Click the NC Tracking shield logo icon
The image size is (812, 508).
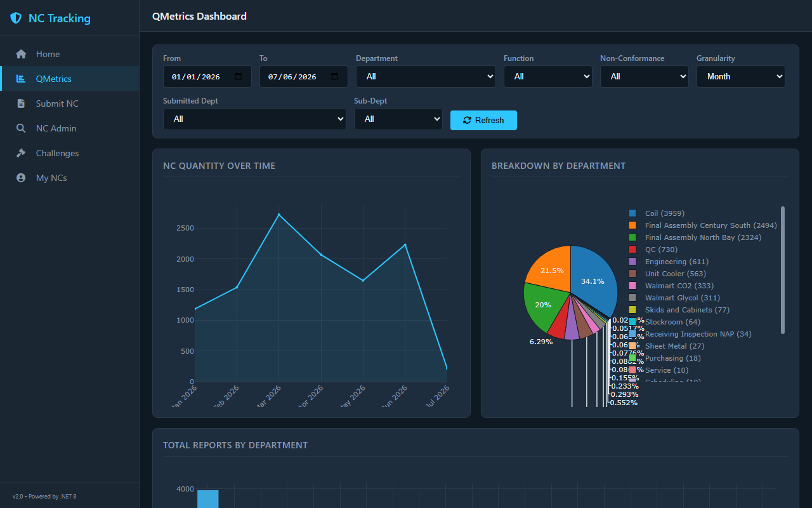click(x=16, y=18)
